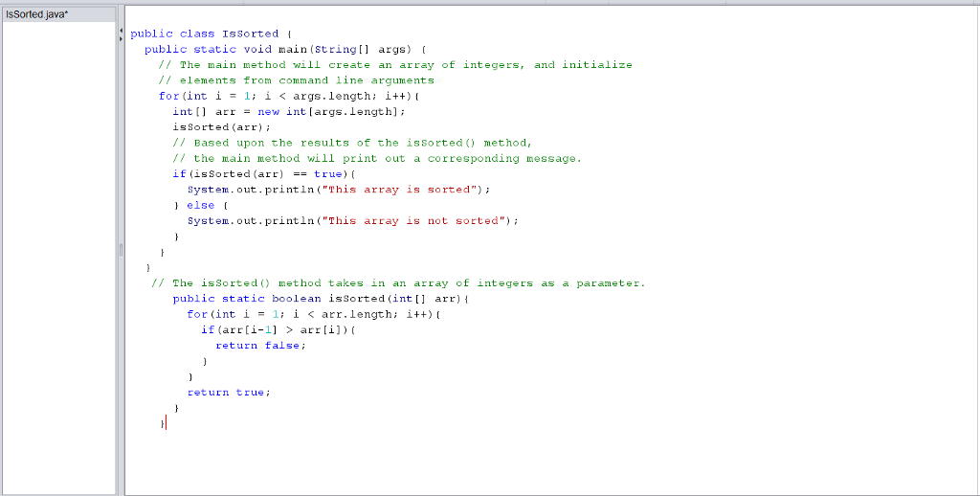Select IsSorted.java* in the file list
Image resolution: width=980 pixels, height=496 pixels.
pyautogui.click(x=58, y=14)
